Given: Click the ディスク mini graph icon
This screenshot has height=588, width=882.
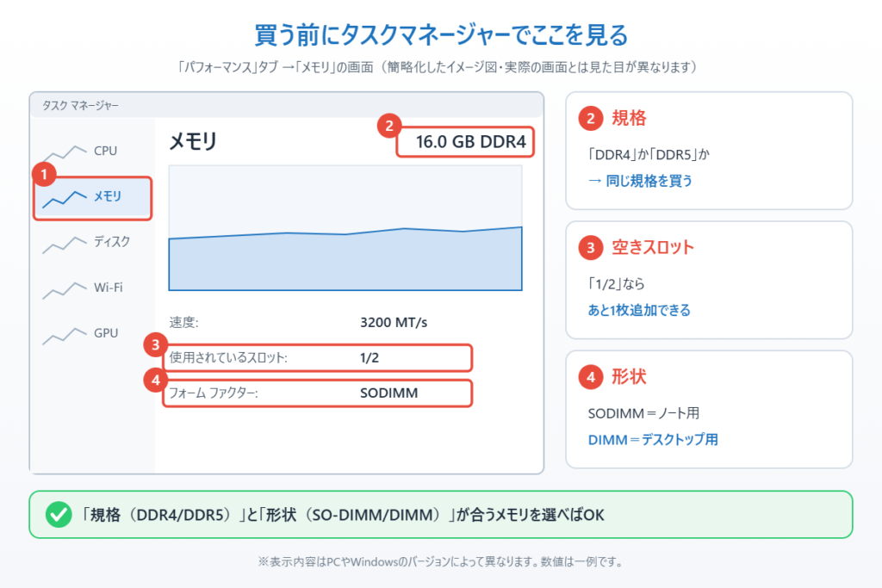Looking at the screenshot, I should [x=64, y=244].
